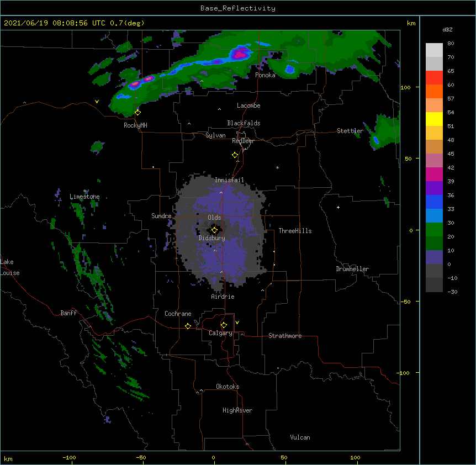The width and height of the screenshot is (476, 465).
Task: Click the Sundre city label
Action: pos(161,216)
